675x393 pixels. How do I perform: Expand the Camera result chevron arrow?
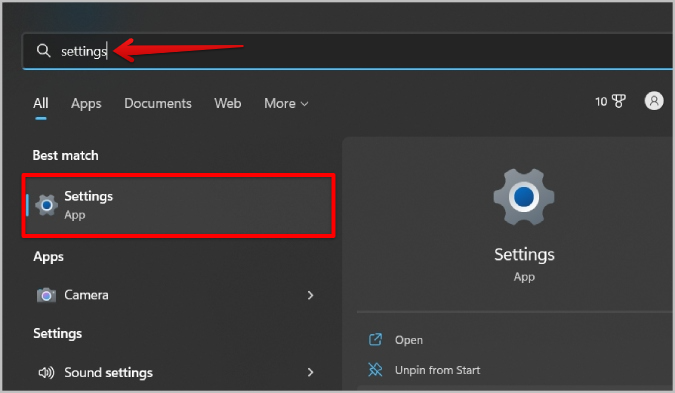click(x=310, y=295)
